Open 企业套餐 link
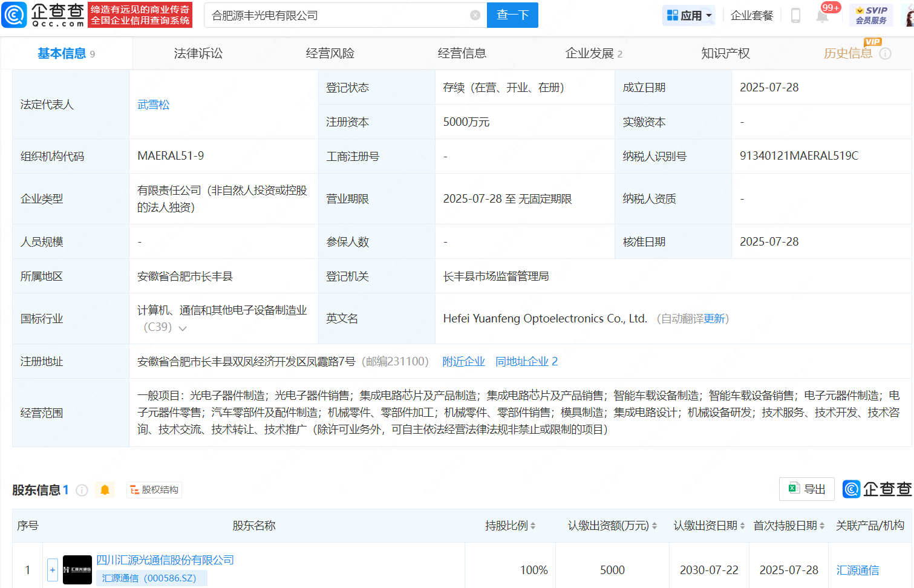Viewport: 914px width, 588px height. tap(752, 16)
